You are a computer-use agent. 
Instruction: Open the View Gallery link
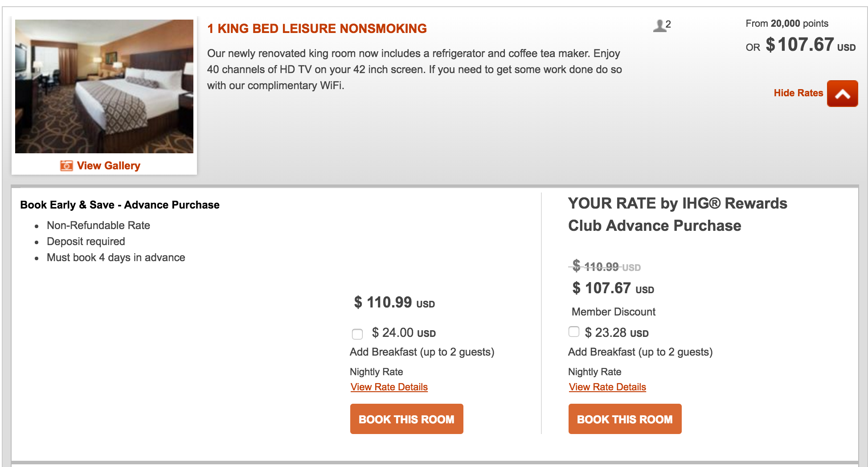(108, 166)
